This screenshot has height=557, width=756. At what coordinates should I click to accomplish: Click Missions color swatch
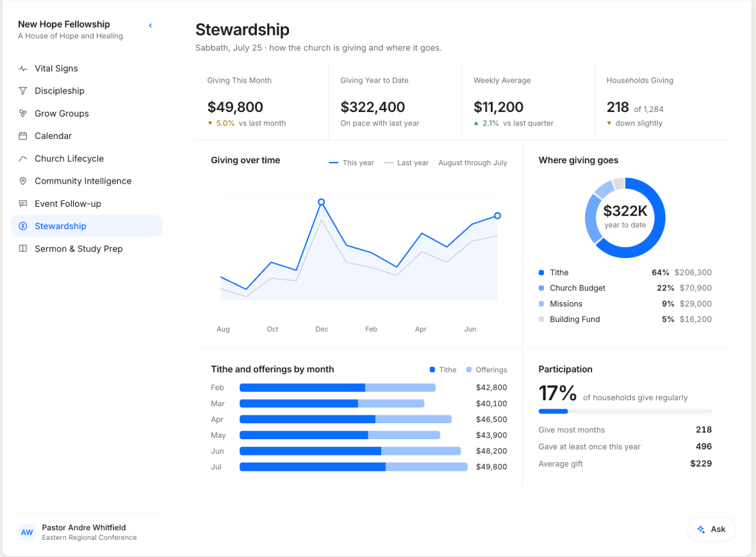[x=541, y=304]
